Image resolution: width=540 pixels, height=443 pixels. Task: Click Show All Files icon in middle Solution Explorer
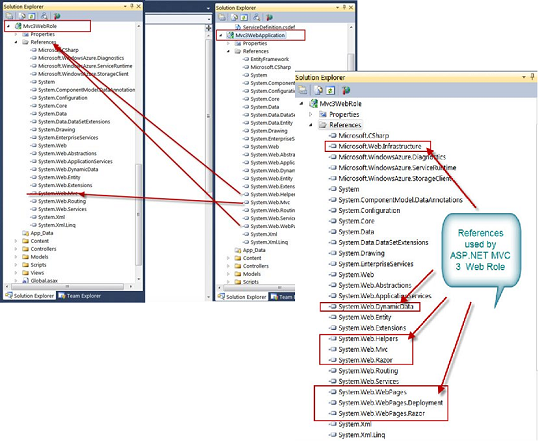(235, 17)
